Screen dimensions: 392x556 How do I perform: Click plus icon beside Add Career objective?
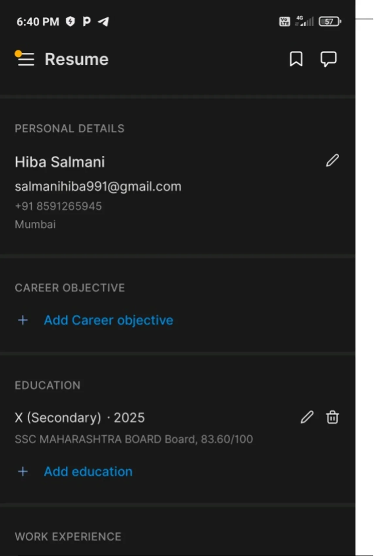click(23, 320)
